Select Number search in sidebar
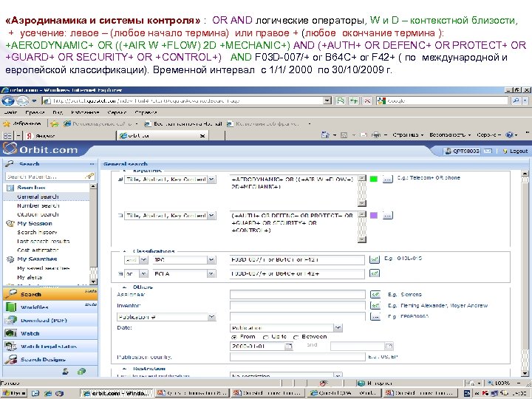 [x=38, y=205]
